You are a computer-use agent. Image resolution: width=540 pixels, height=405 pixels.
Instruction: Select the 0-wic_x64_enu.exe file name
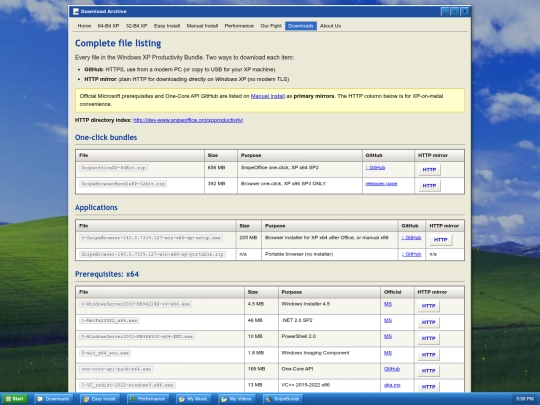tap(105, 353)
